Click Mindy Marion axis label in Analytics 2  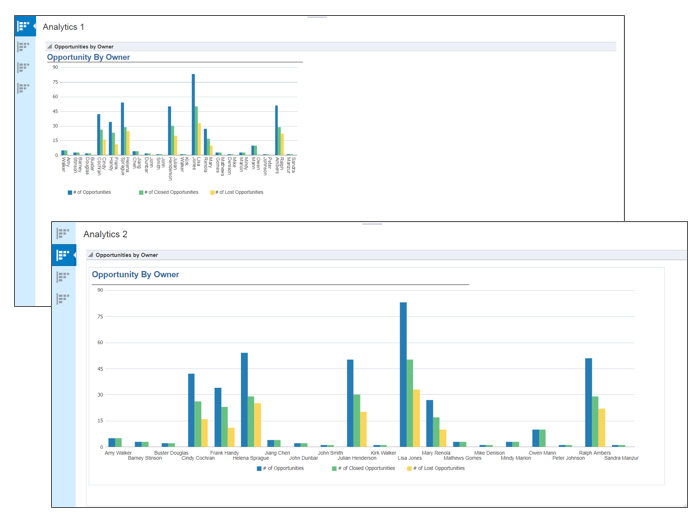[516, 458]
